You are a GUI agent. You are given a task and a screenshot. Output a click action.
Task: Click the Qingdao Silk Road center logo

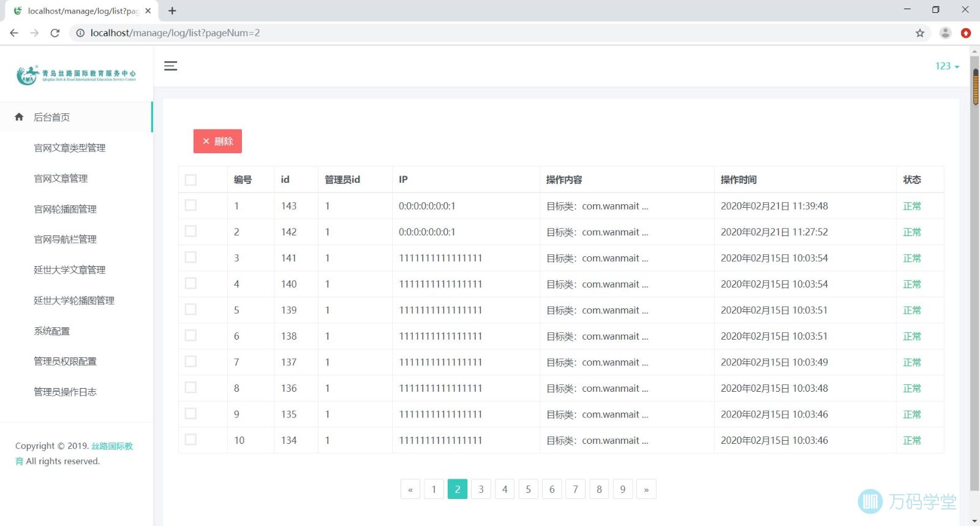click(76, 75)
